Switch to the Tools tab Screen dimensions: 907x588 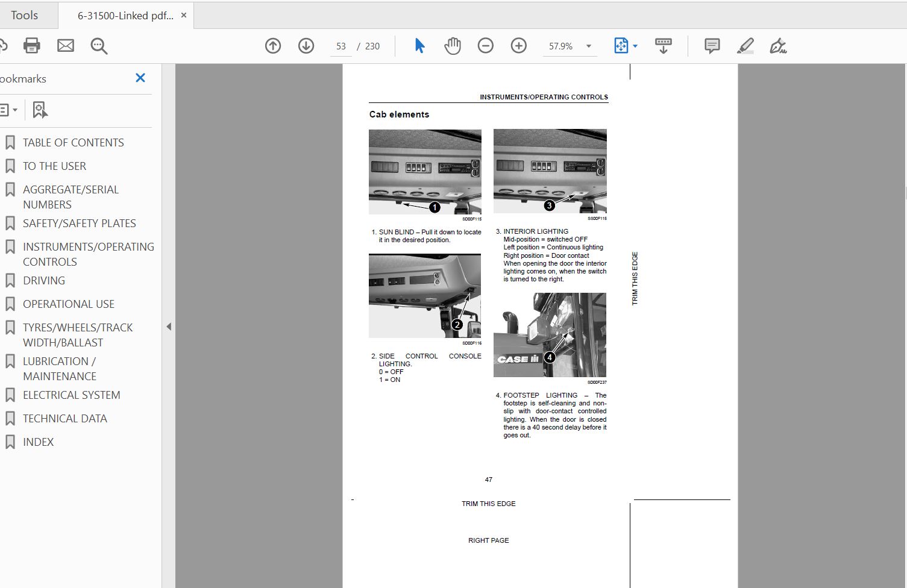[x=24, y=15]
